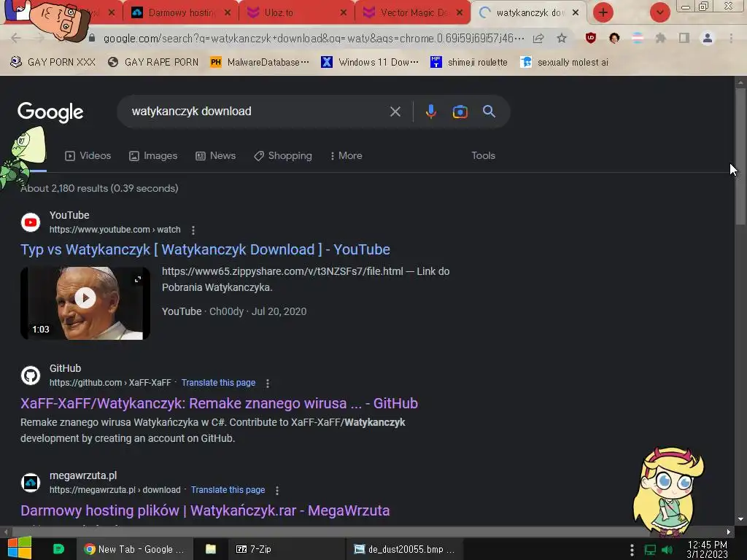Viewport: 747px width, 560px height.
Task: Go back with the browser back arrow
Action: tap(16, 38)
